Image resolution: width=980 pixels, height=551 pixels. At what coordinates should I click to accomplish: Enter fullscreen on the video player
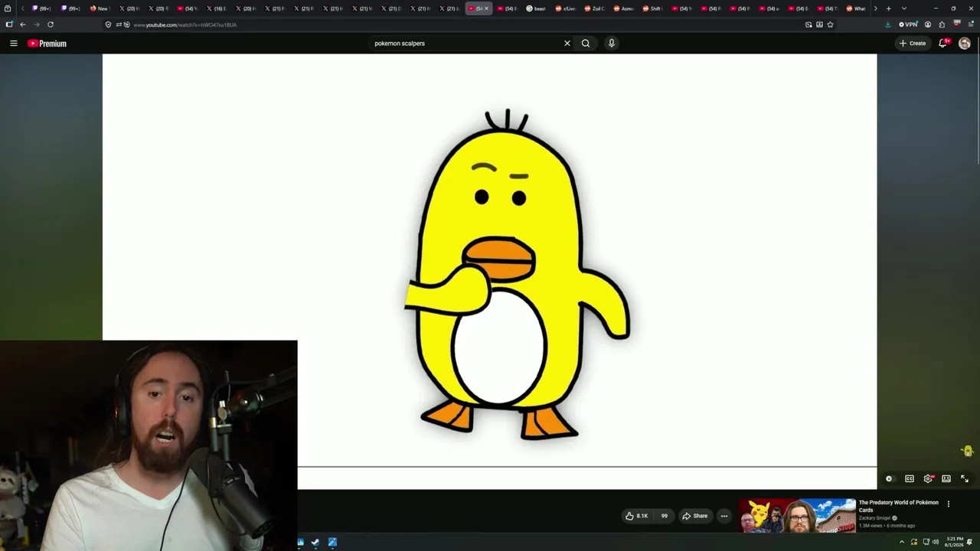(965, 479)
